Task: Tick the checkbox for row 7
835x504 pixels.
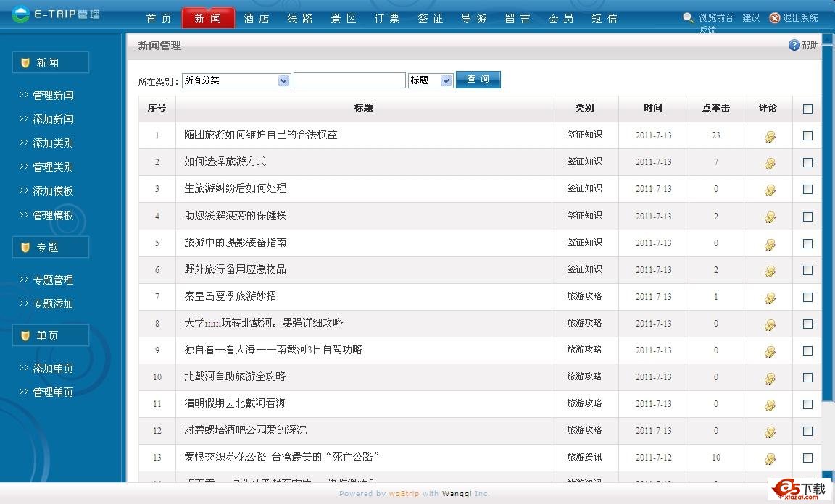Action: tap(807, 297)
